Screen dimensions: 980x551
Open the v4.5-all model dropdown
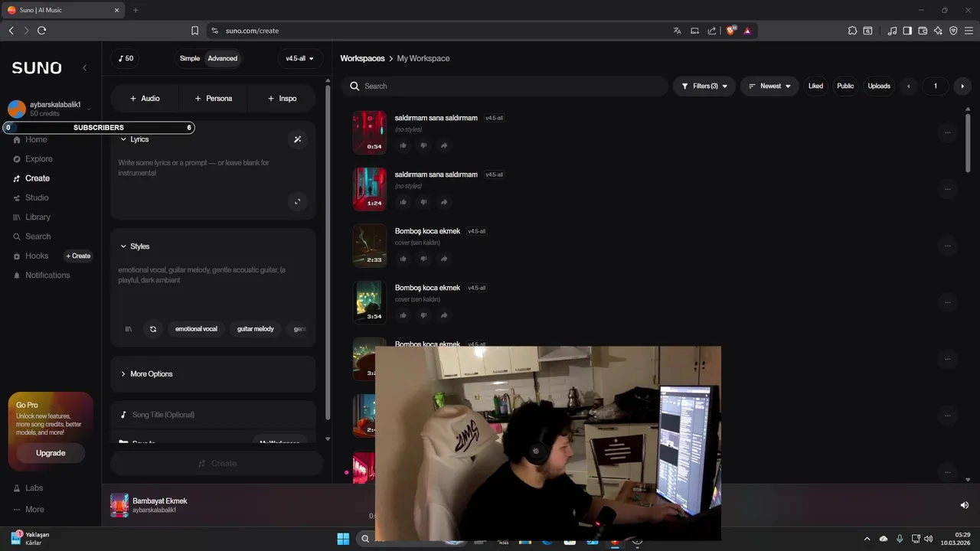pyautogui.click(x=300, y=58)
